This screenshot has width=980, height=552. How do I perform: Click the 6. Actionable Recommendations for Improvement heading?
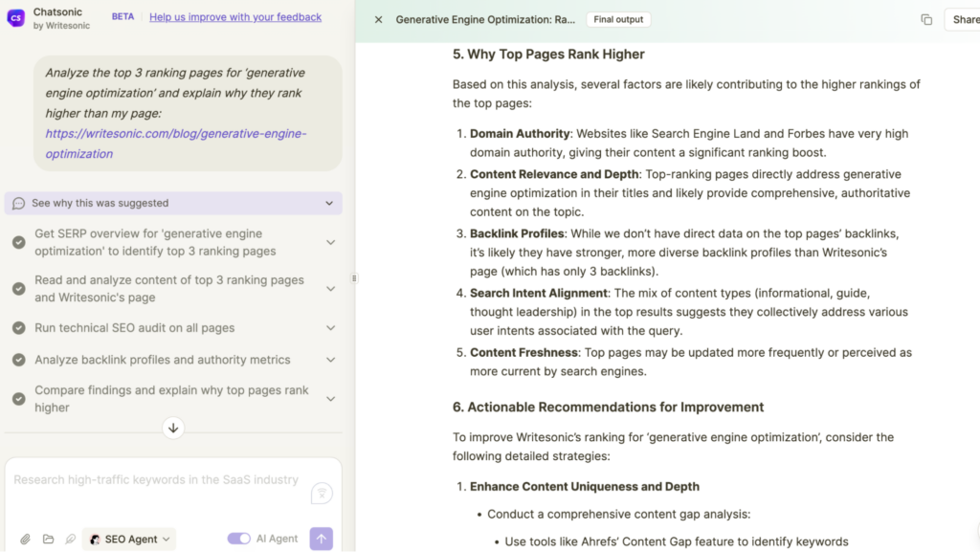coord(608,408)
